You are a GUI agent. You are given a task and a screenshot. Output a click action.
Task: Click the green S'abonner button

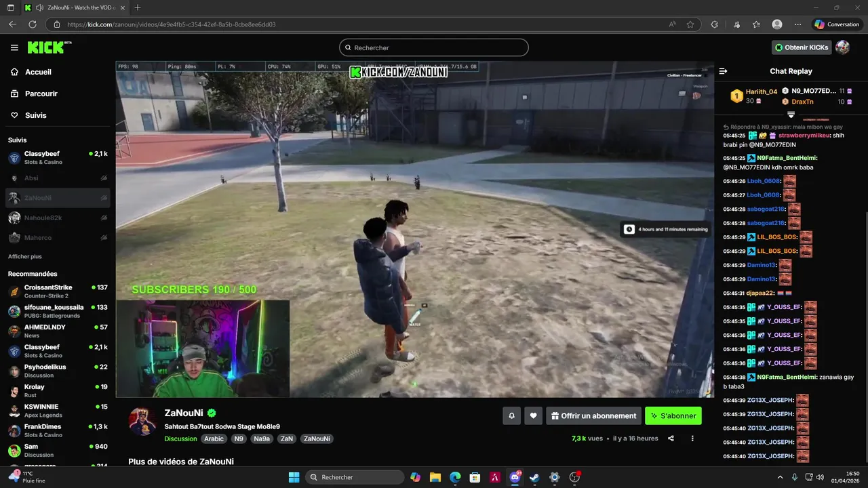(673, 415)
